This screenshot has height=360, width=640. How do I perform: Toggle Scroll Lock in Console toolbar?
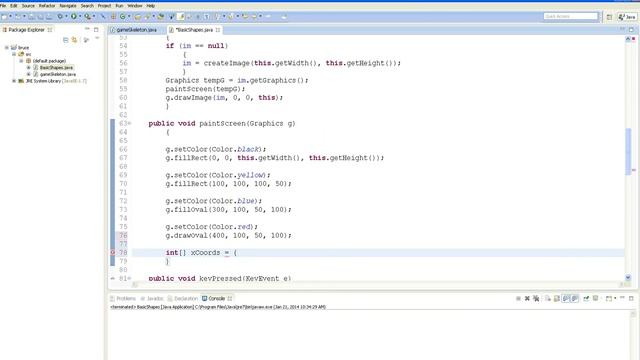point(556,298)
